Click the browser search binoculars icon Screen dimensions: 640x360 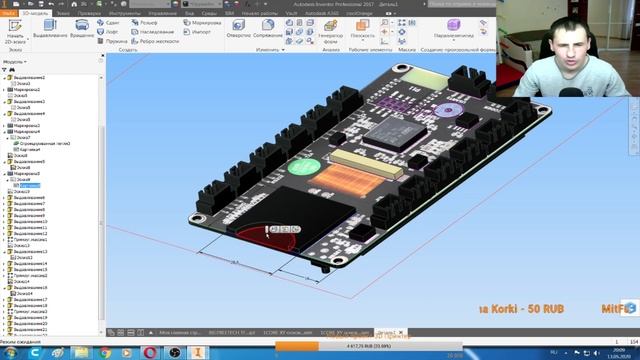(x=12, y=70)
